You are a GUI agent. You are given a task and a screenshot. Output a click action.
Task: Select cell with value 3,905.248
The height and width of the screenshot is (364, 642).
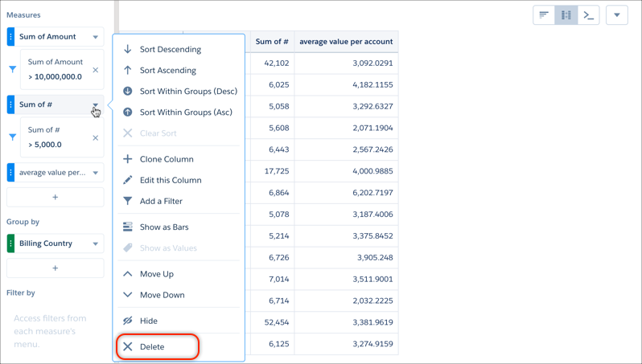(x=347, y=258)
